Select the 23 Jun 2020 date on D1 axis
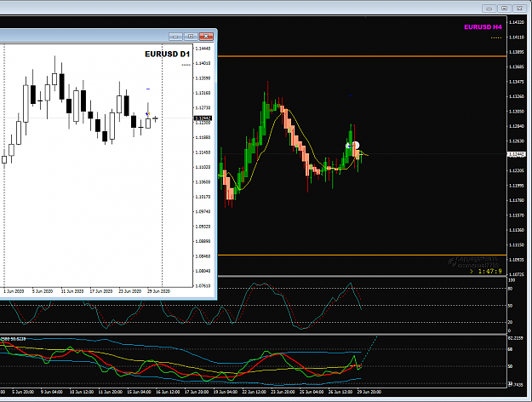Image resolution: width=532 pixels, height=402 pixels. point(130,291)
